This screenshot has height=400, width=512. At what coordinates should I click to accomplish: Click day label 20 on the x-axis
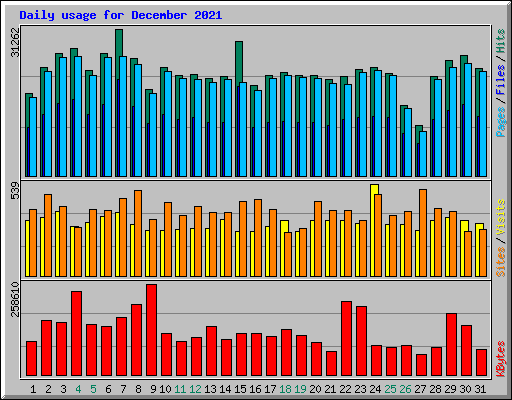315,389
